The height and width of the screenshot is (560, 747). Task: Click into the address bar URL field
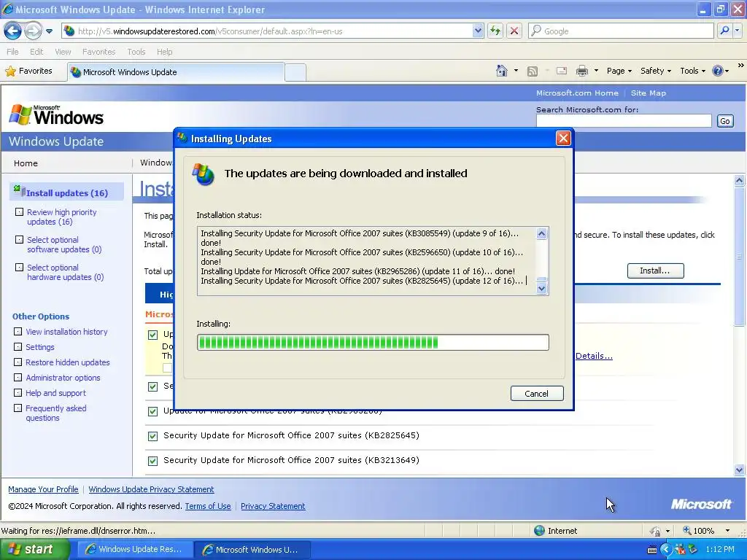coord(274,31)
